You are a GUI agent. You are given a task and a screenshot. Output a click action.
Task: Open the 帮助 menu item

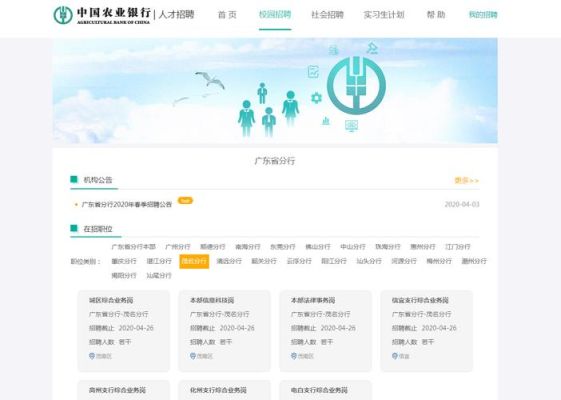tap(436, 15)
